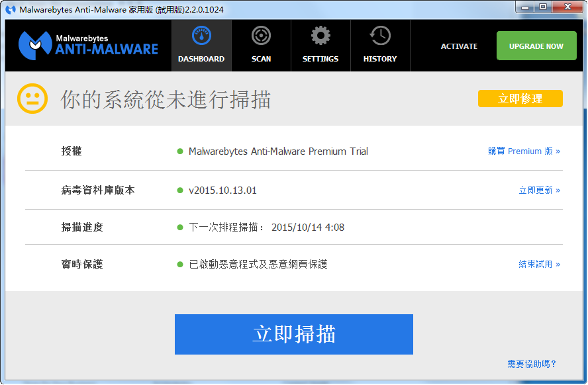Switch to the HISTORY tab label

click(x=380, y=59)
